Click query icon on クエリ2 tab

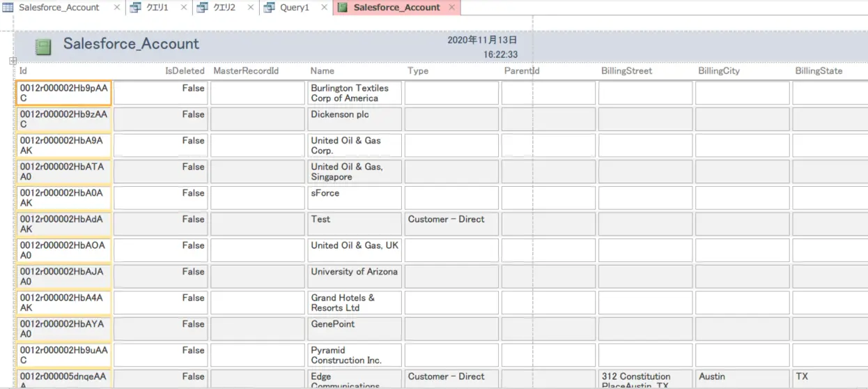point(203,8)
